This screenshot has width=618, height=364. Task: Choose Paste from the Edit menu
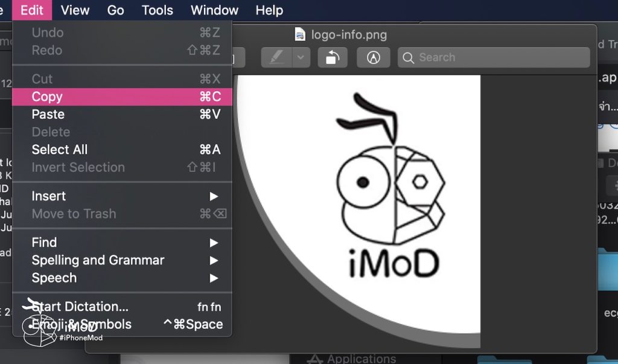click(x=48, y=114)
